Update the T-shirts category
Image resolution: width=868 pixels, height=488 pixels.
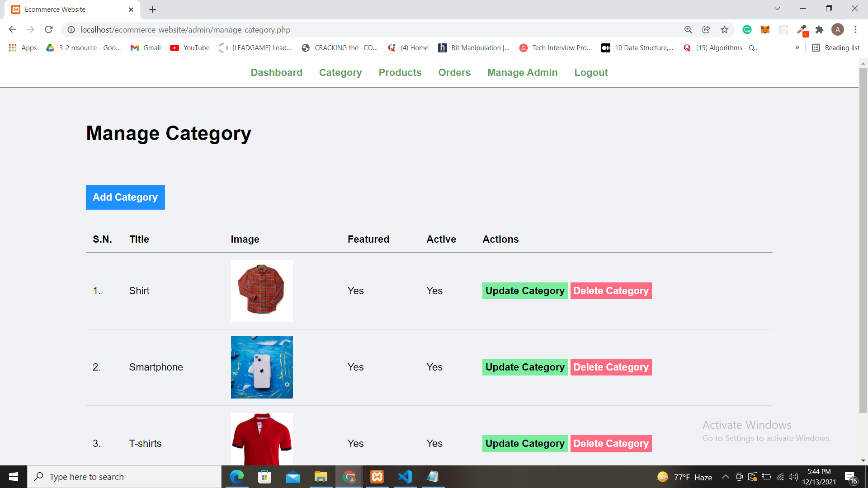pyautogui.click(x=525, y=443)
